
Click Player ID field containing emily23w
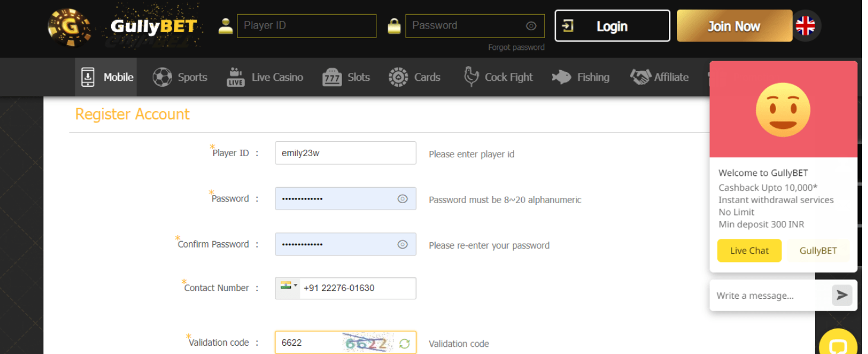346,153
